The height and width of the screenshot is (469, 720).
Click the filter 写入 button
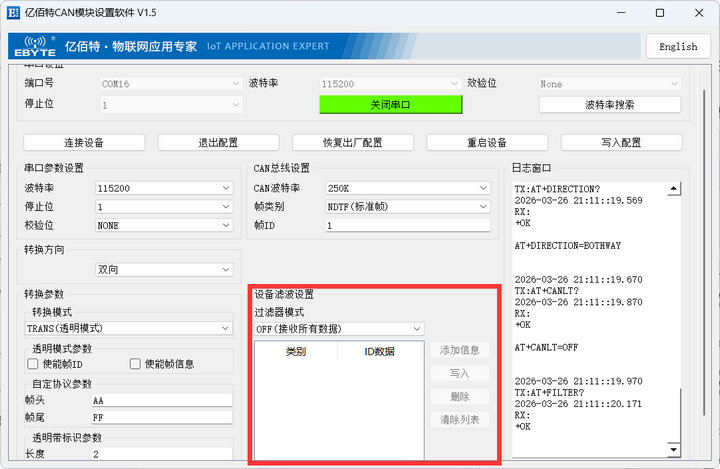click(x=460, y=373)
